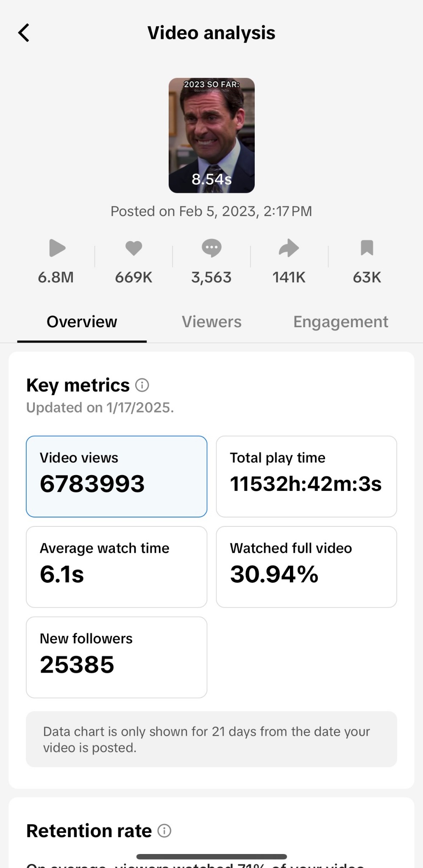Tap the share arrow icon
The width and height of the screenshot is (423, 868).
(289, 248)
